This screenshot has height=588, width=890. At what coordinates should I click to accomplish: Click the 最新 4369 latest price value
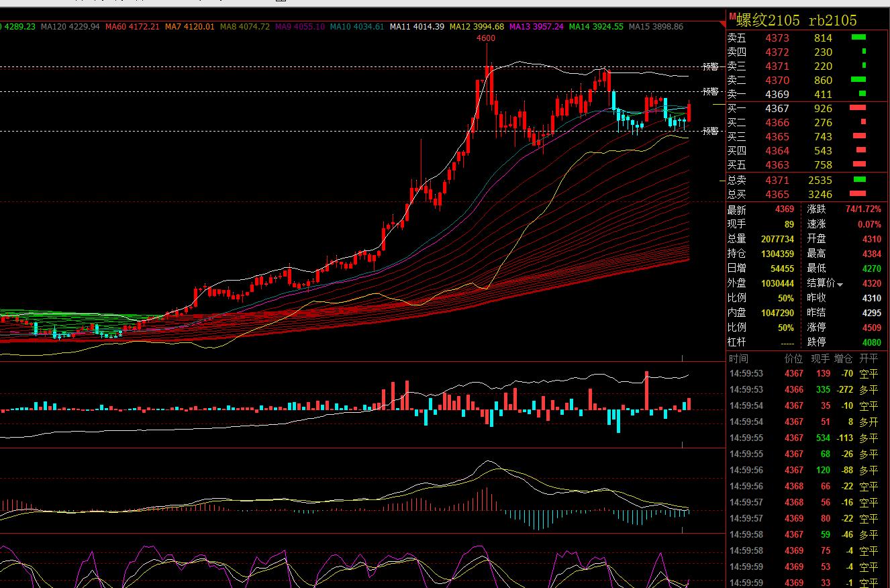pyautogui.click(x=784, y=209)
